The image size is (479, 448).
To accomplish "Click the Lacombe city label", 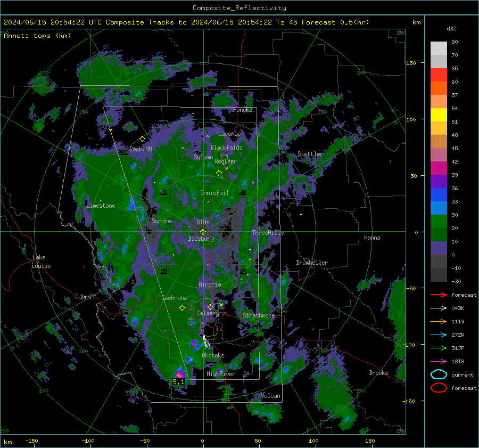I will [229, 134].
